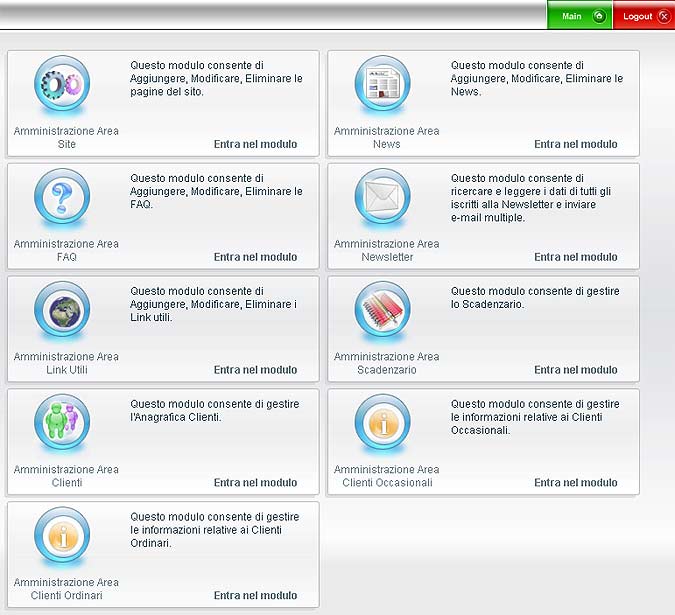
Task: Enter the Clienti Ordinari module link
Action: point(255,595)
